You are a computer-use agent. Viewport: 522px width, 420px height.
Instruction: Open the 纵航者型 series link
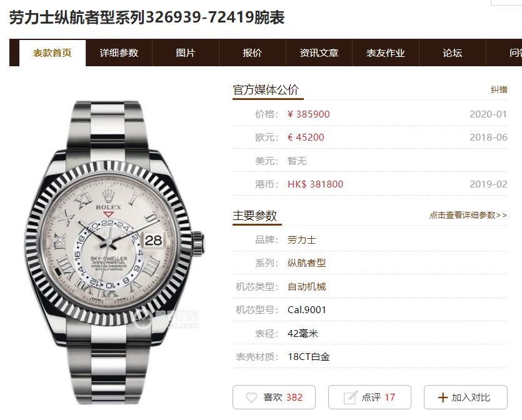tap(306, 263)
